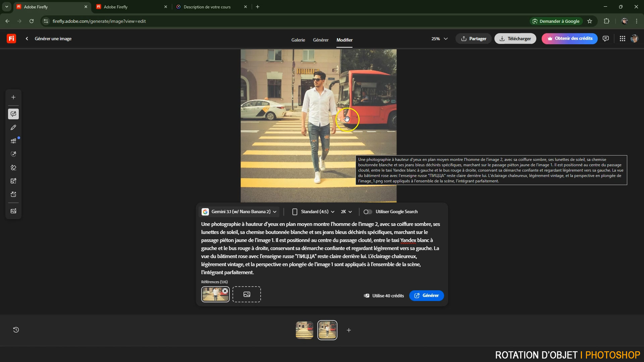Open the Gemini 3.1 model dropdown

coord(239,212)
